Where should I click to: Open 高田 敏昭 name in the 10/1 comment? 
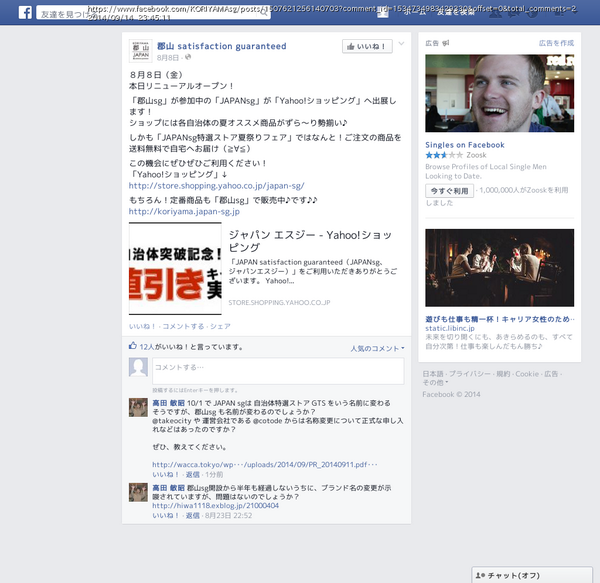coord(168,403)
